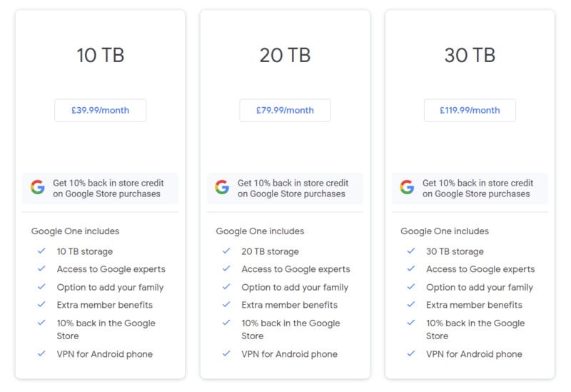Choose the £39.99/month plan button
The width and height of the screenshot is (571, 392).
pyautogui.click(x=101, y=111)
